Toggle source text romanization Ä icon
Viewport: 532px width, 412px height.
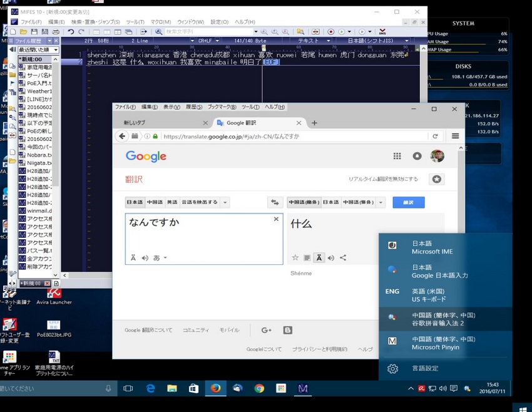pyautogui.click(x=133, y=258)
